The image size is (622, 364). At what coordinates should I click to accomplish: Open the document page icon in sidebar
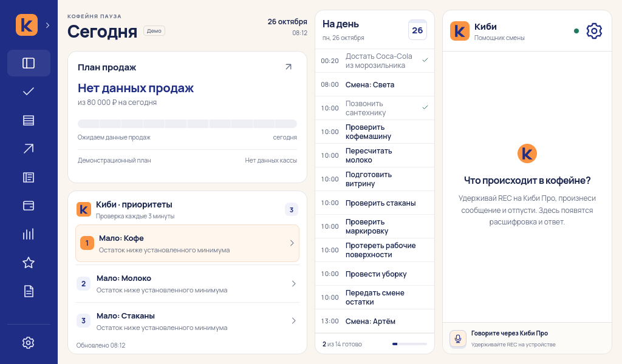[29, 291]
